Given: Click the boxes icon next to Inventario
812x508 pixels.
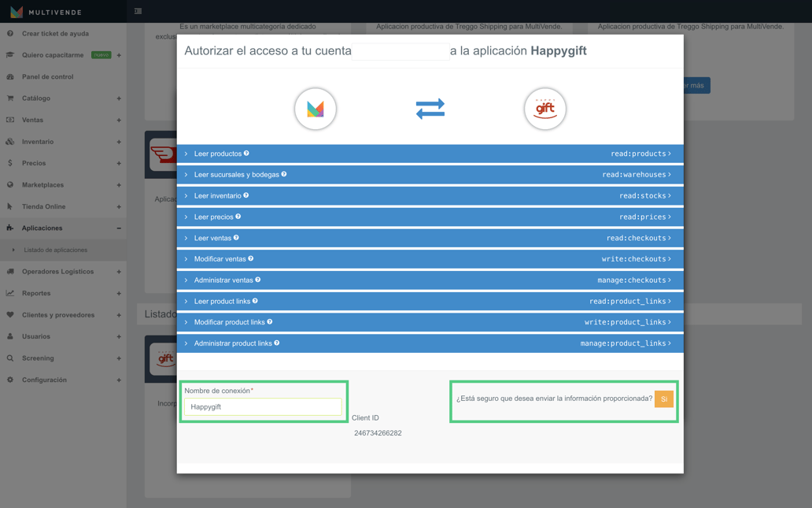Looking at the screenshot, I should 10,142.
